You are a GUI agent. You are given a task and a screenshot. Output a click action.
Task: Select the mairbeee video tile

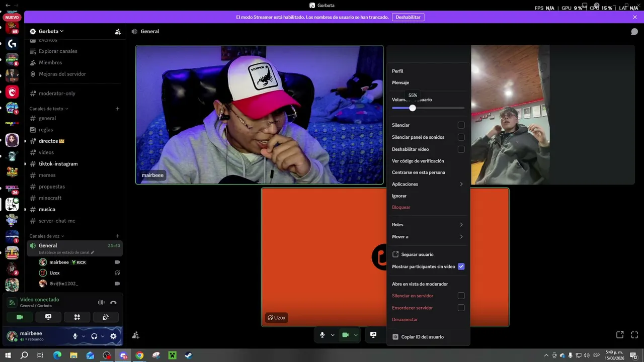[260, 115]
